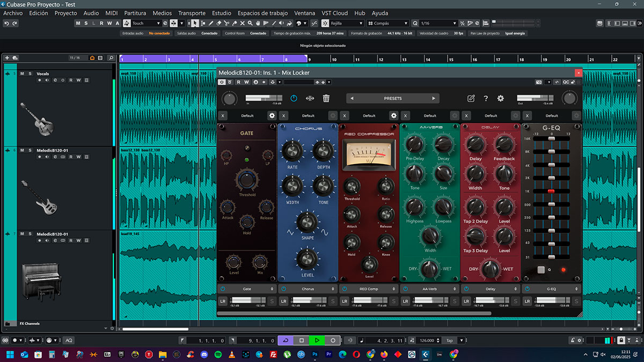644x362 pixels.
Task: Click the Mix Locker trash icon
Action: [x=326, y=98]
